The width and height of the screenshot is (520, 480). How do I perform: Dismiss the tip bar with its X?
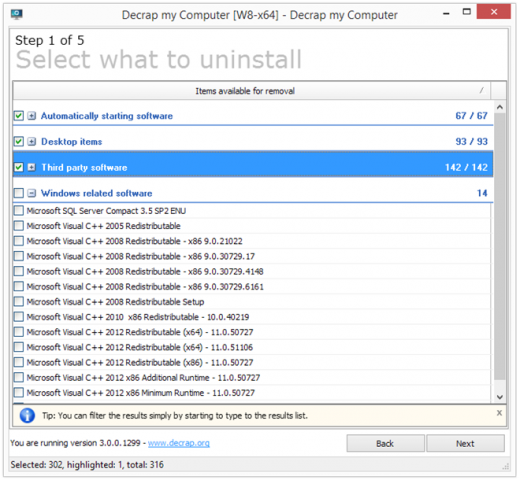click(499, 413)
